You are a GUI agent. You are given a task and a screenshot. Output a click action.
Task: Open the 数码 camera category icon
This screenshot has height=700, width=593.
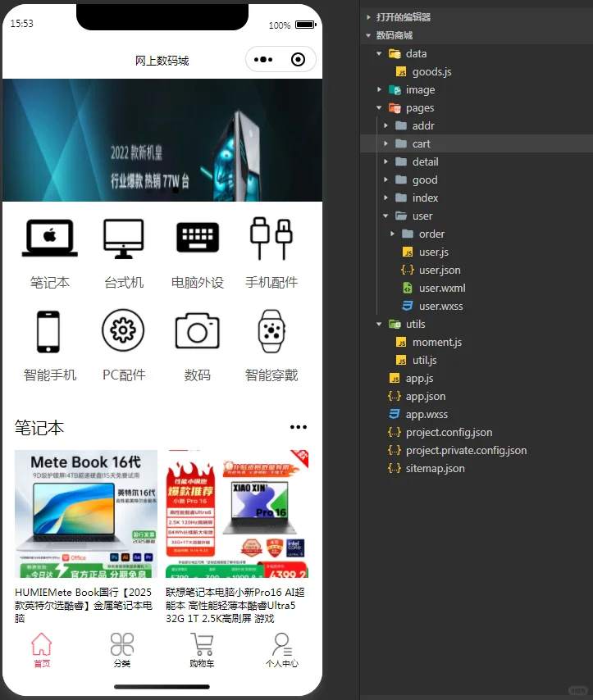197,330
